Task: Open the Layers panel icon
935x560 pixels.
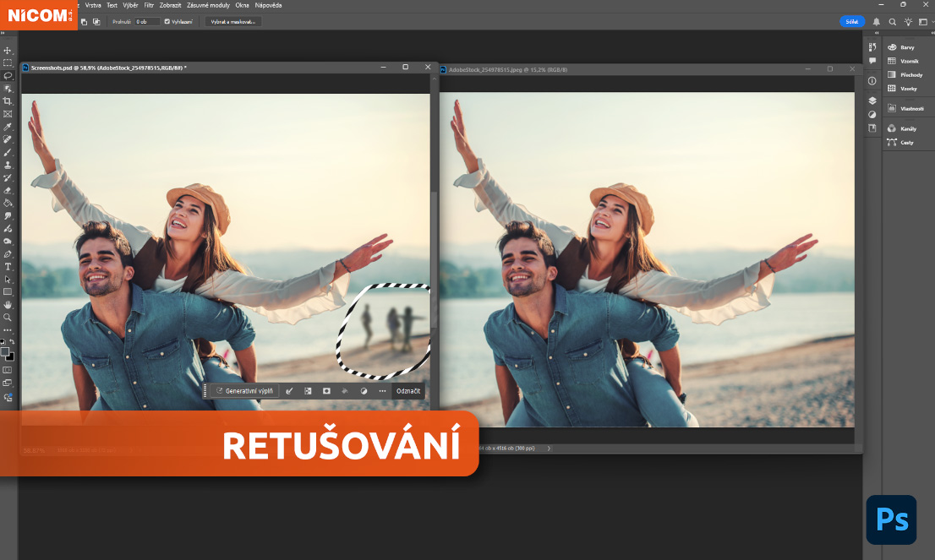Action: [x=872, y=101]
